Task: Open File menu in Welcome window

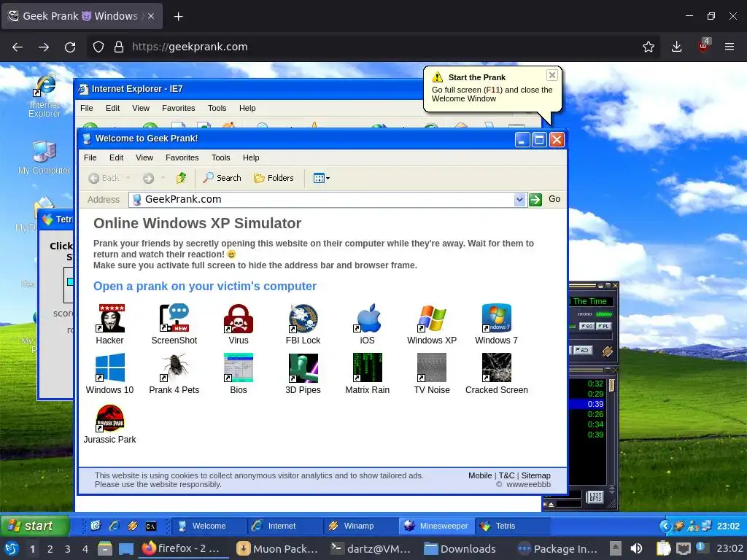Action: click(x=90, y=157)
